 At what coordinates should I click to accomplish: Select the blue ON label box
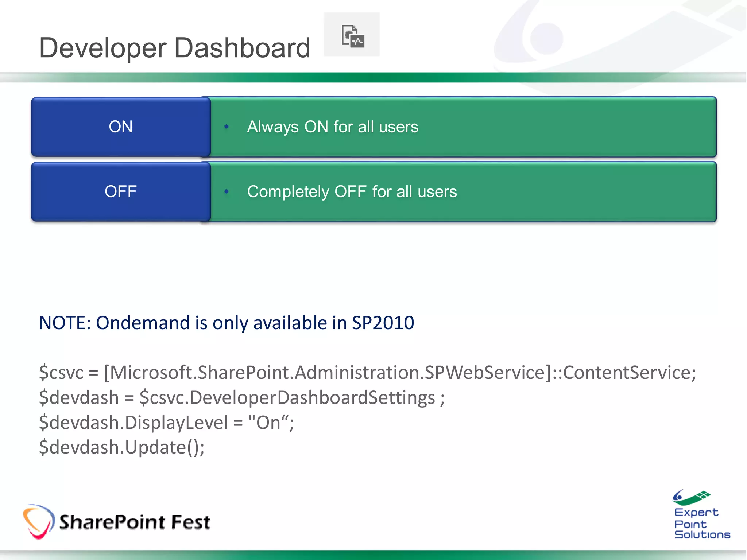point(121,127)
